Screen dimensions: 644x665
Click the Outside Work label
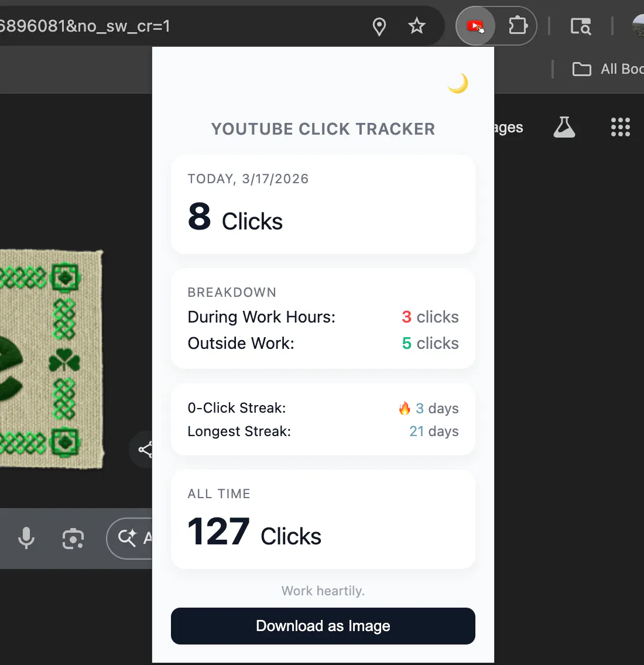(x=241, y=343)
